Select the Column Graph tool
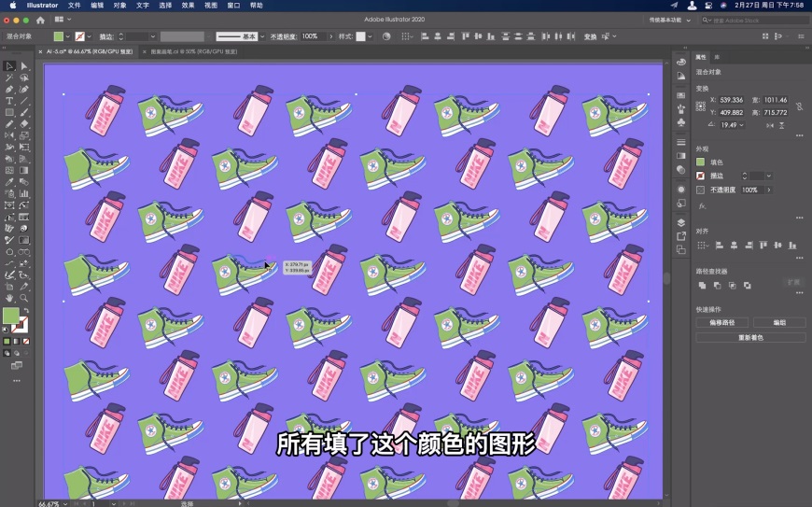The image size is (812, 507). coord(24,193)
